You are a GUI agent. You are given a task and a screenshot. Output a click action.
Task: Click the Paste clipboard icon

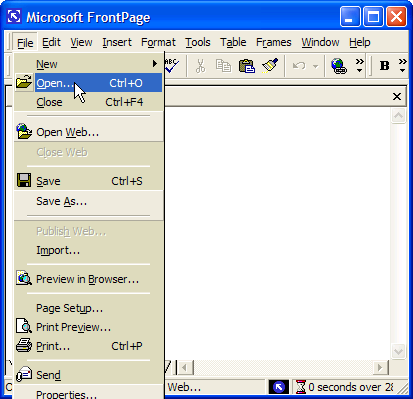247,66
